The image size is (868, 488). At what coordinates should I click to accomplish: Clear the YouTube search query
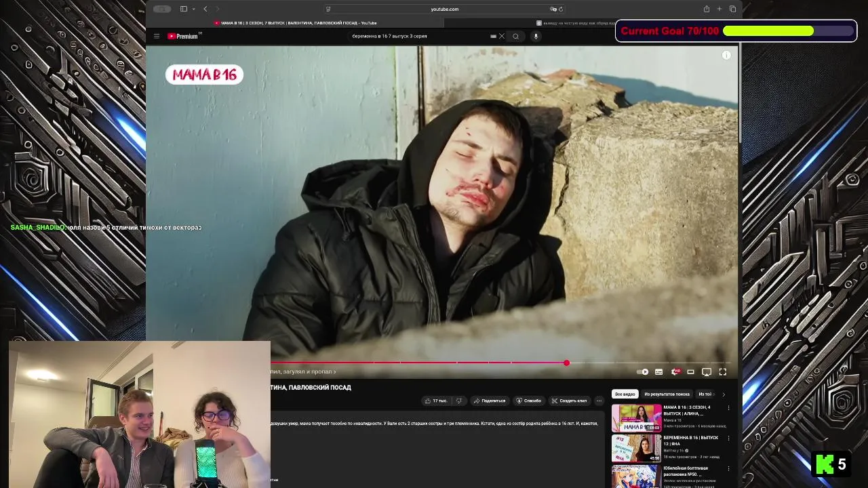click(x=502, y=37)
